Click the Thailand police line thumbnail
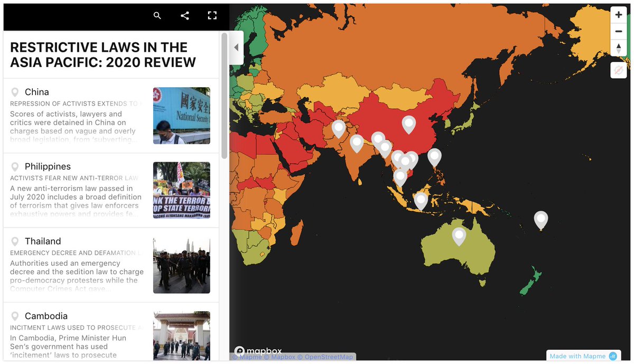Screen dimensions: 634x364 point(182,265)
